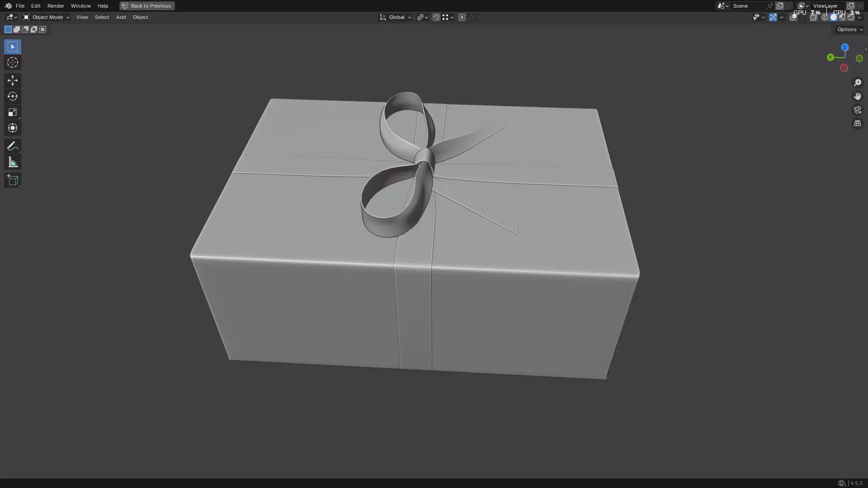Open the Edit menu
The image size is (868, 488).
36,6
